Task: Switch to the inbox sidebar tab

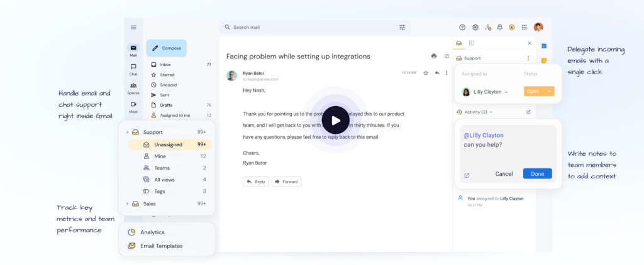Action: click(458, 43)
